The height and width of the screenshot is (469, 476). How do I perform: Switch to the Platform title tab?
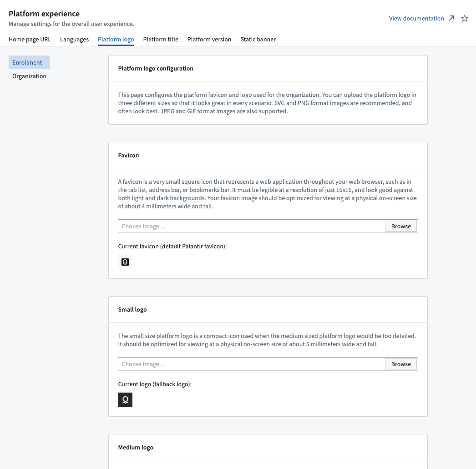(x=161, y=39)
